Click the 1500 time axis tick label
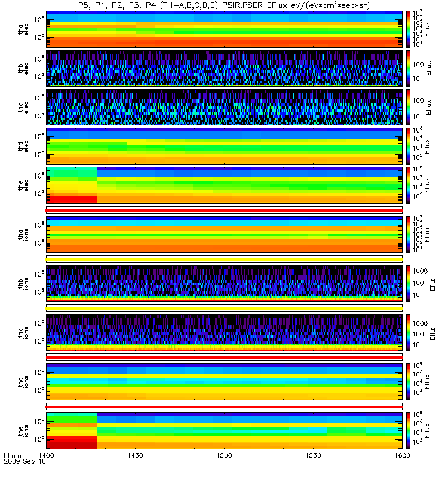This screenshot has width=448, height=478. [x=224, y=455]
